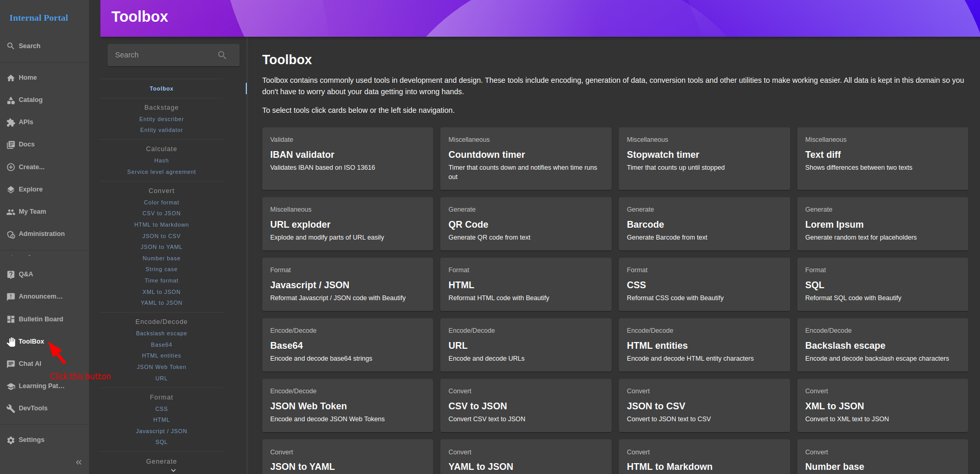Select the Text diff tool card
The height and width of the screenshot is (474, 980).
[882, 158]
